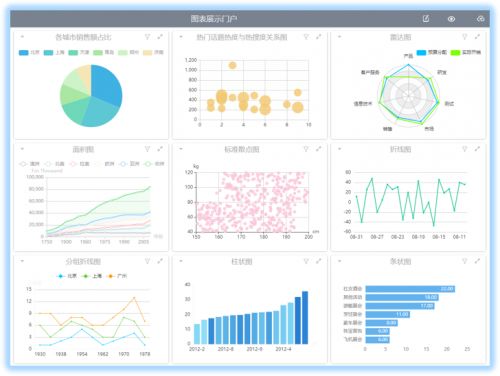Viewport: 500px width, 376px height.
Task: Open the filter icon on the 分组折线图 panel
Action: pyautogui.click(x=147, y=261)
